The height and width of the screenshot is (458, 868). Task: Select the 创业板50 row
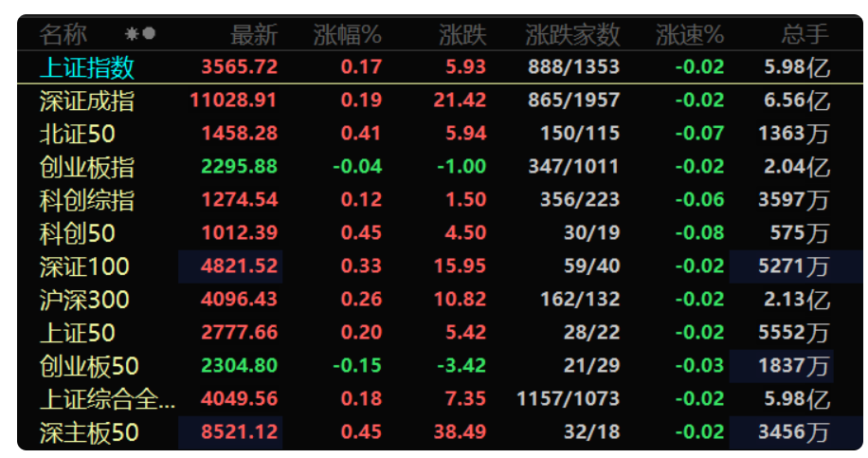click(89, 367)
